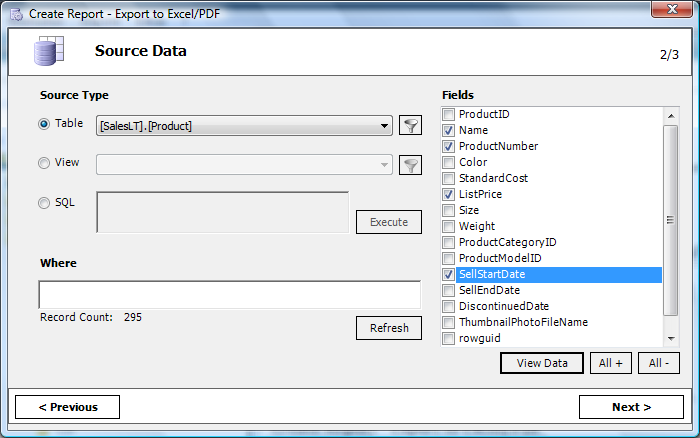Open the [SalesLT].[Product] table dropdown

click(x=244, y=126)
